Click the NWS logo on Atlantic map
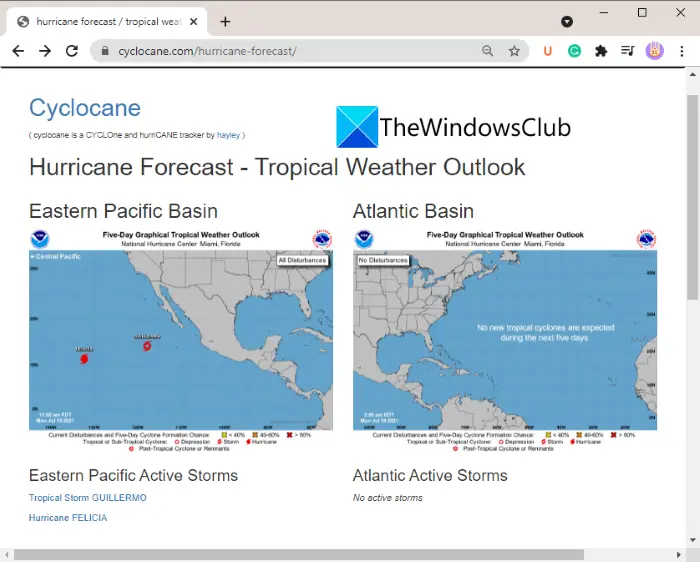 pyautogui.click(x=646, y=239)
